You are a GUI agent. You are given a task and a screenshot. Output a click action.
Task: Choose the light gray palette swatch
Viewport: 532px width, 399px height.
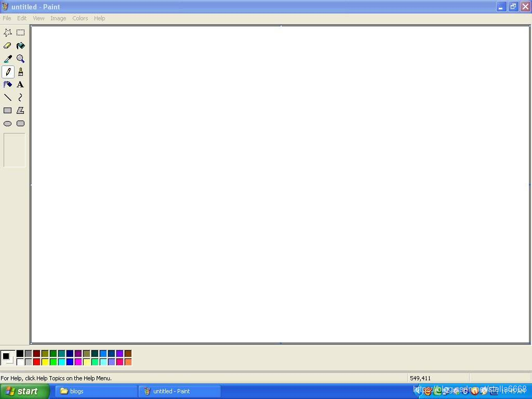pos(29,362)
